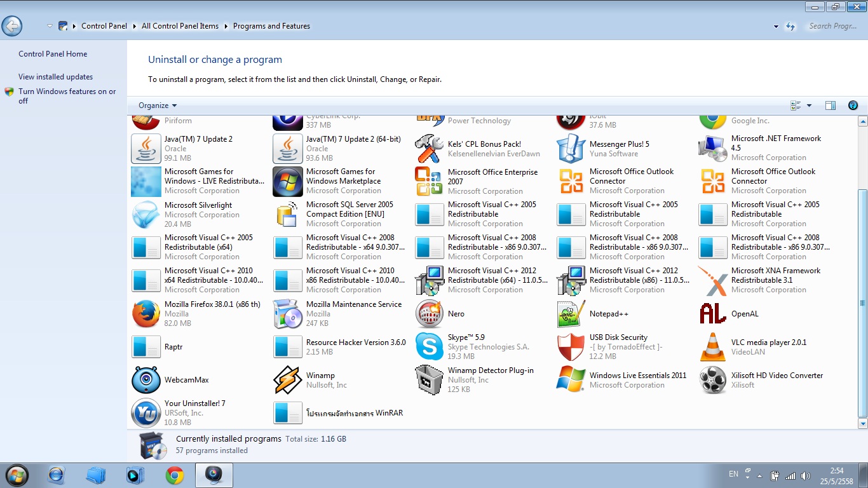Click the change view icon

[x=796, y=105]
